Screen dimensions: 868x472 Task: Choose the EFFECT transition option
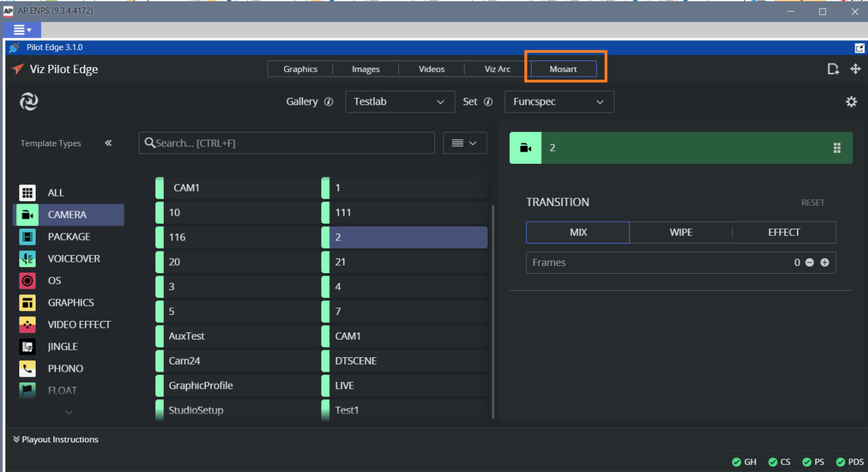pos(784,232)
